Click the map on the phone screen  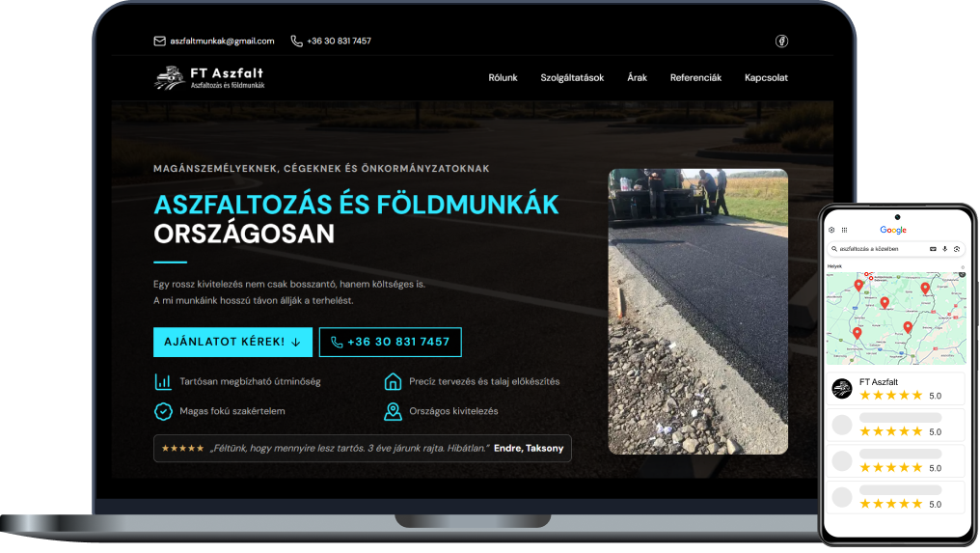coord(896,318)
